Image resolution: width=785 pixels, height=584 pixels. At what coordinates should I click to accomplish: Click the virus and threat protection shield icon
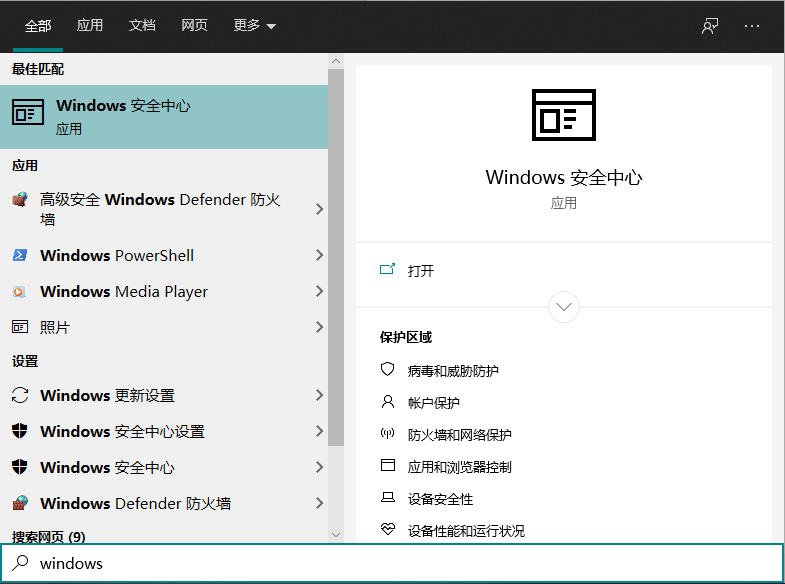tap(388, 370)
